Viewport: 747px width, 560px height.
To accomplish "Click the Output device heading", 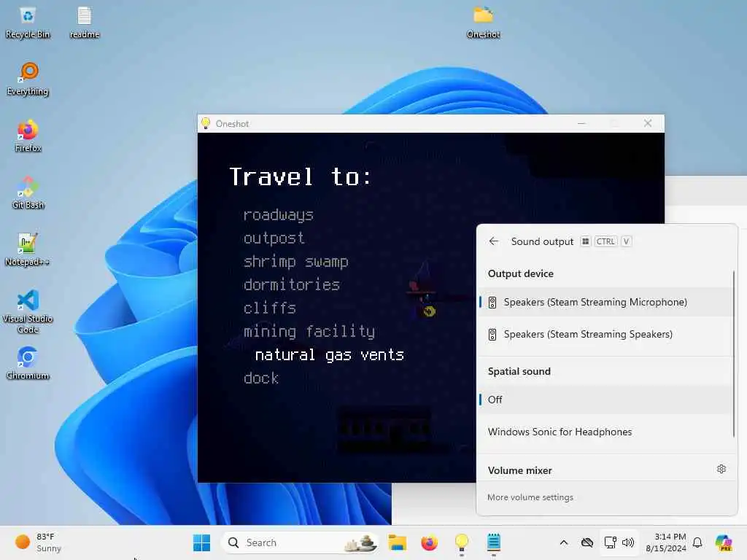I will click(x=521, y=274).
